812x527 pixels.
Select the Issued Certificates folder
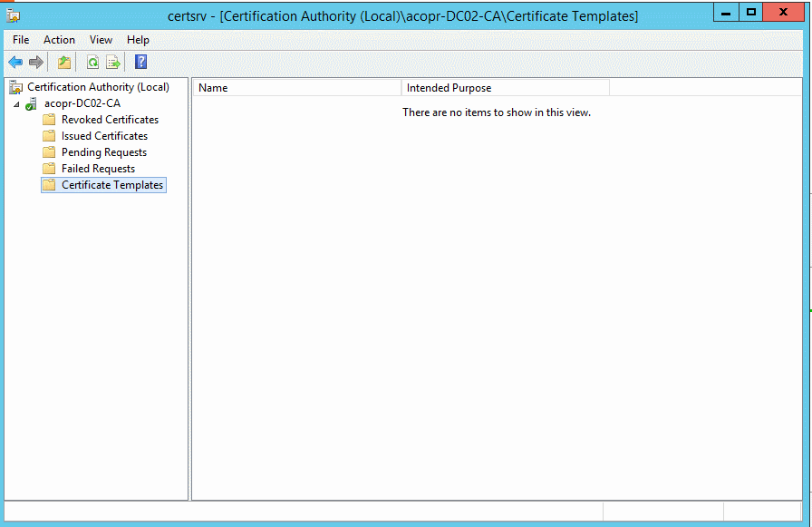(103, 135)
